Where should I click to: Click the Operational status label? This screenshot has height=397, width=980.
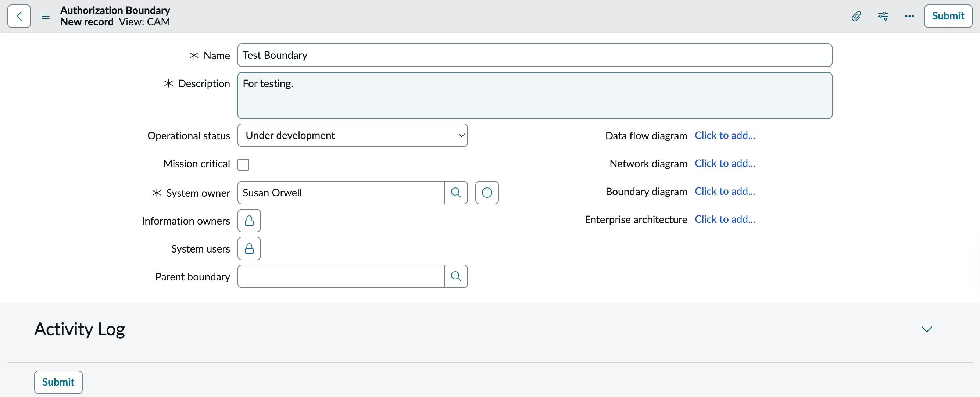(189, 136)
